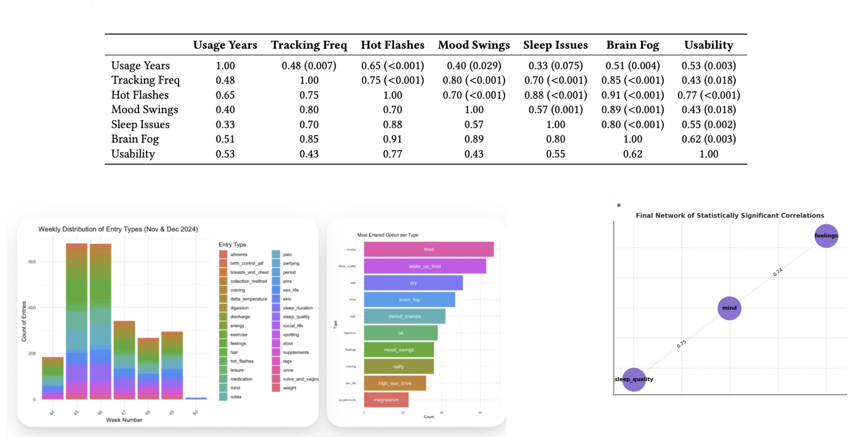This screenshot has height=437, width=868.
Task: Click the week 45 stacked bar
Action: [x=76, y=320]
